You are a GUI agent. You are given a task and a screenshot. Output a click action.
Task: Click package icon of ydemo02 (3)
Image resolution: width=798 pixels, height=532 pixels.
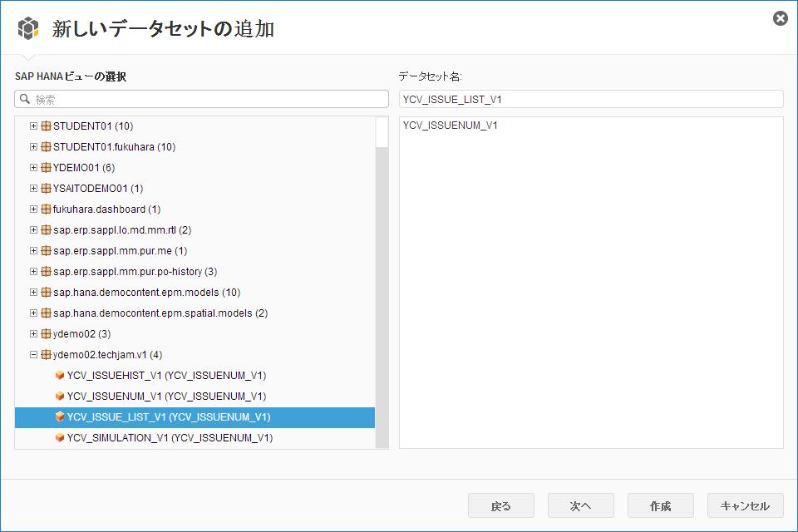click(x=46, y=334)
